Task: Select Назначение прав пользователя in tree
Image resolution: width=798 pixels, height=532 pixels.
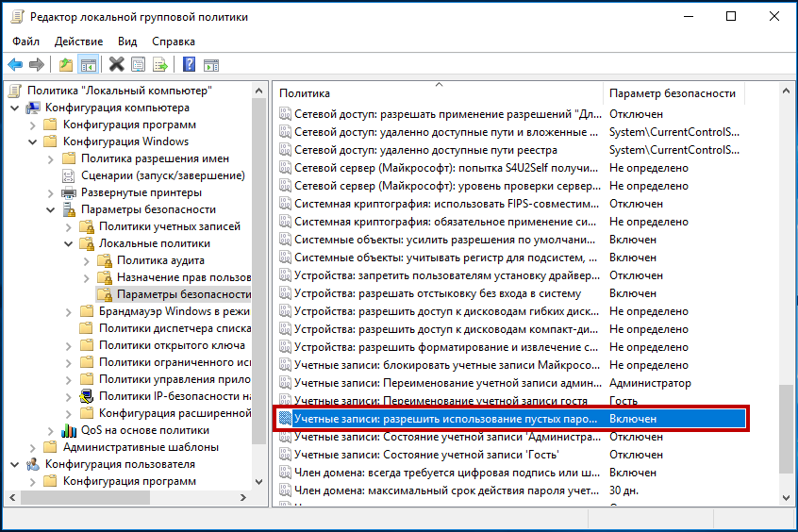Action: [183, 277]
